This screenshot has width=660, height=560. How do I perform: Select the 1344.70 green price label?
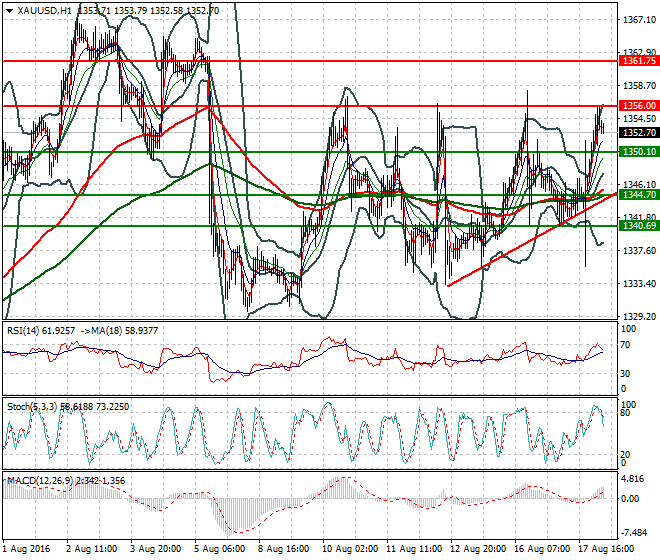(x=639, y=195)
